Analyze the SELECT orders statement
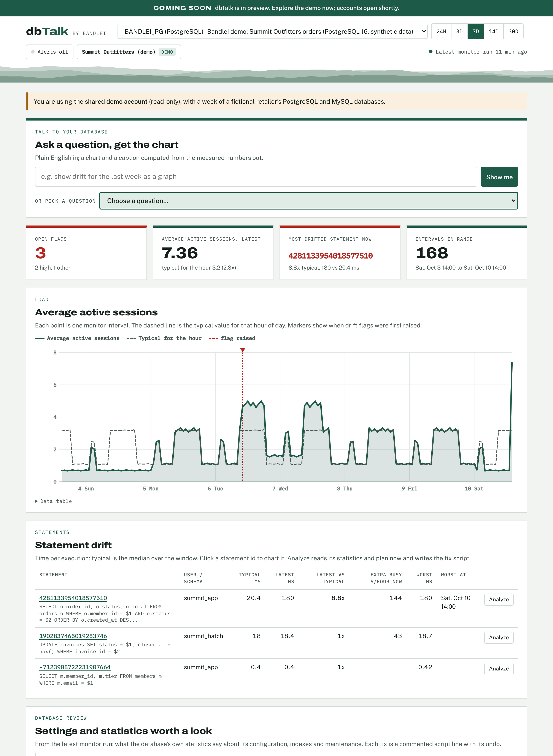Screen dimensions: 553x756 coord(499,600)
